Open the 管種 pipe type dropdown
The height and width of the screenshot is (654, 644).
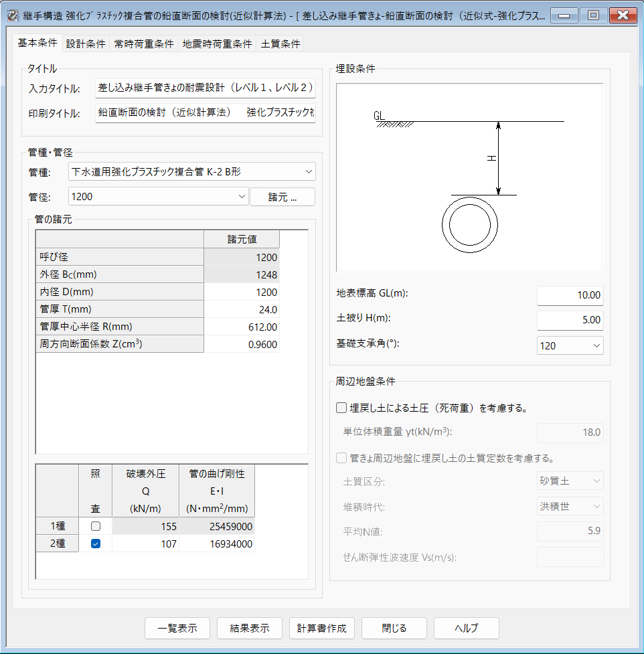coord(192,172)
